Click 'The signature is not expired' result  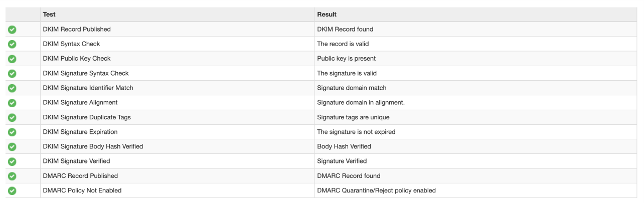click(356, 132)
